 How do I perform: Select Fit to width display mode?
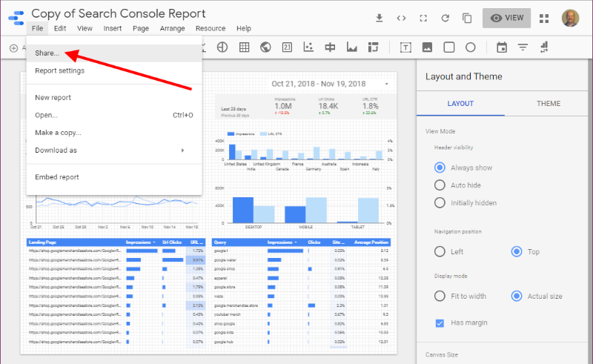(x=440, y=296)
